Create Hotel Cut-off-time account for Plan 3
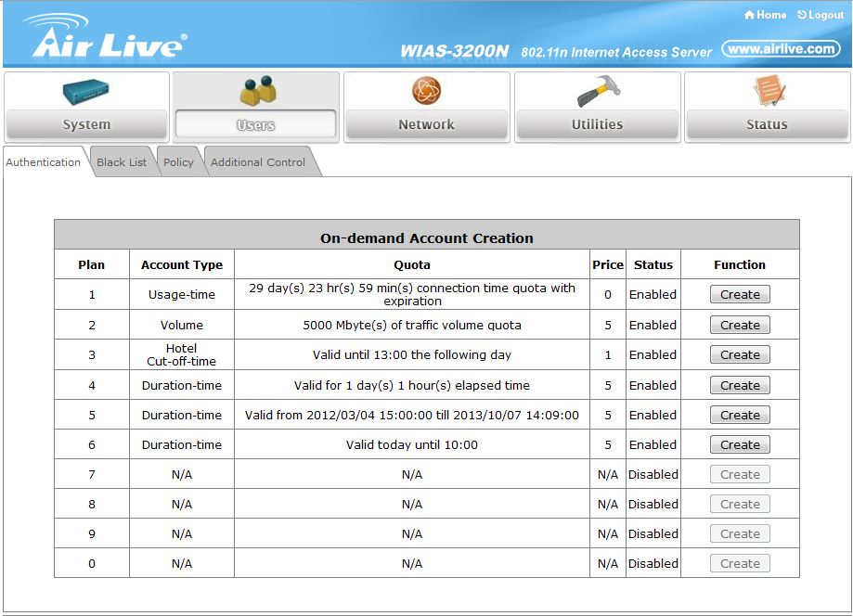 (740, 355)
